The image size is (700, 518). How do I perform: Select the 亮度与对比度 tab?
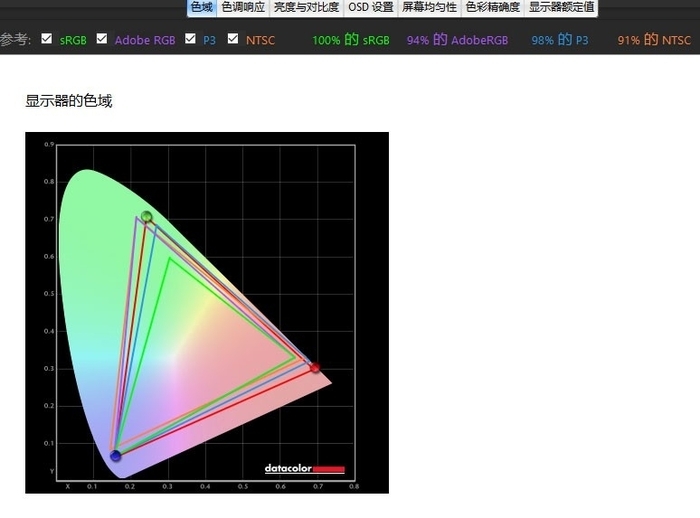pos(306,8)
